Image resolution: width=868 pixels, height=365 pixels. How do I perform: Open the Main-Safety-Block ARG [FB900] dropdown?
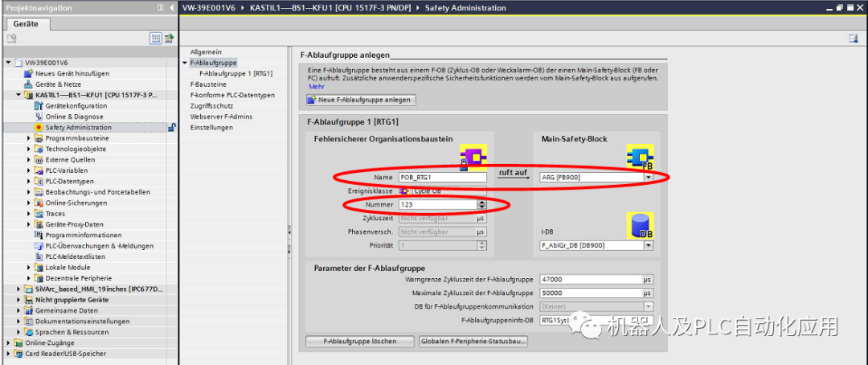point(649,177)
